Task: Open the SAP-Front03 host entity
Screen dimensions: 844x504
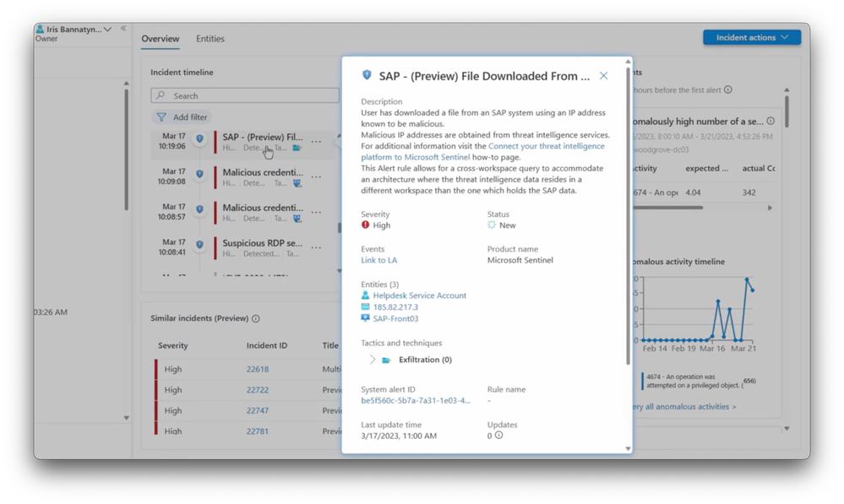Action: (x=395, y=319)
